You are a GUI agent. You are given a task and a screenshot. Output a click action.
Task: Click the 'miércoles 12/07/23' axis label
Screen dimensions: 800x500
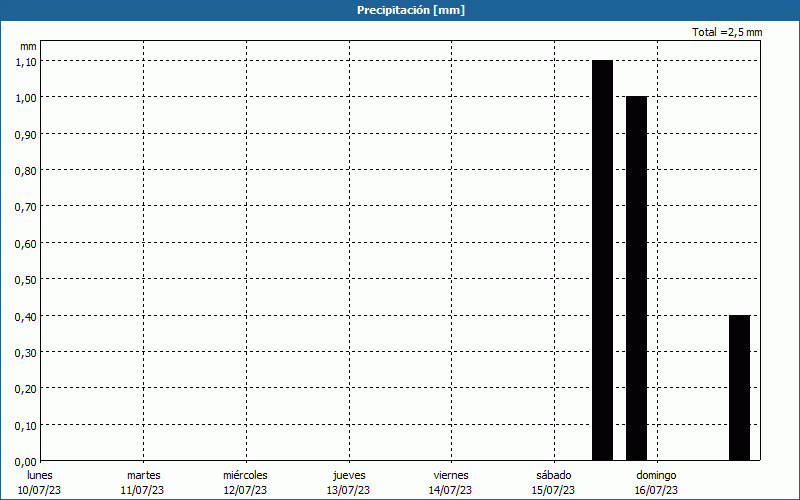tap(245, 483)
